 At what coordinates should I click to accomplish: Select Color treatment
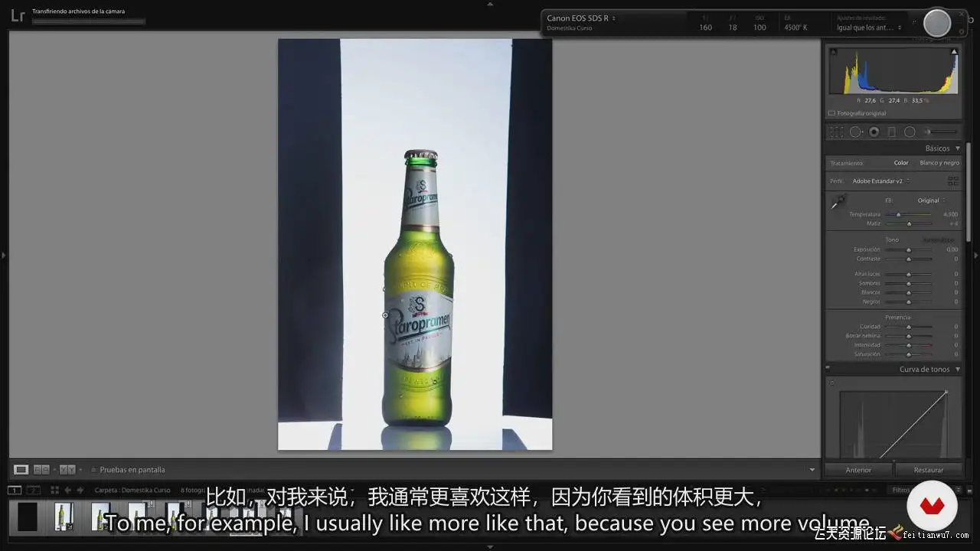tap(901, 163)
